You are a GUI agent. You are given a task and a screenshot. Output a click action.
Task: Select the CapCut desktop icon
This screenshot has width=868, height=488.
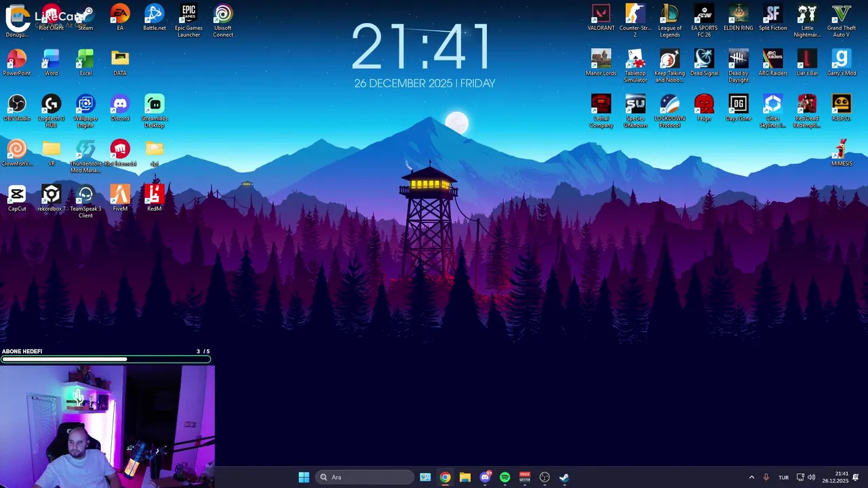(x=17, y=199)
